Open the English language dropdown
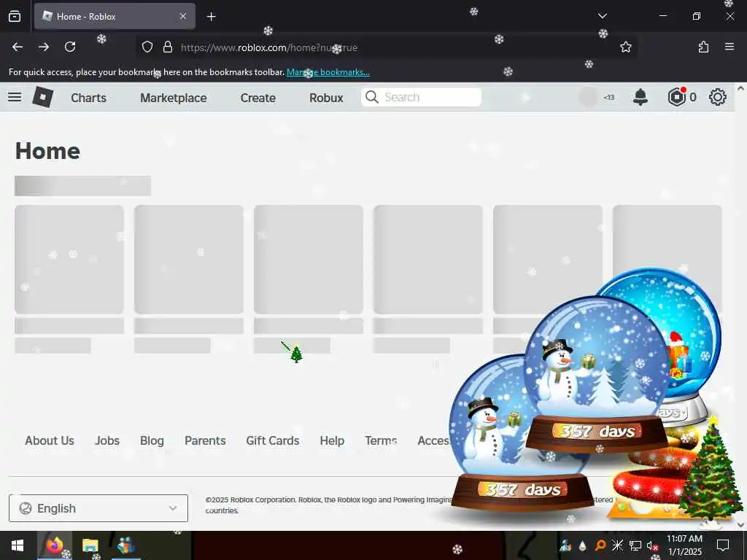The height and width of the screenshot is (560, 747). (98, 508)
